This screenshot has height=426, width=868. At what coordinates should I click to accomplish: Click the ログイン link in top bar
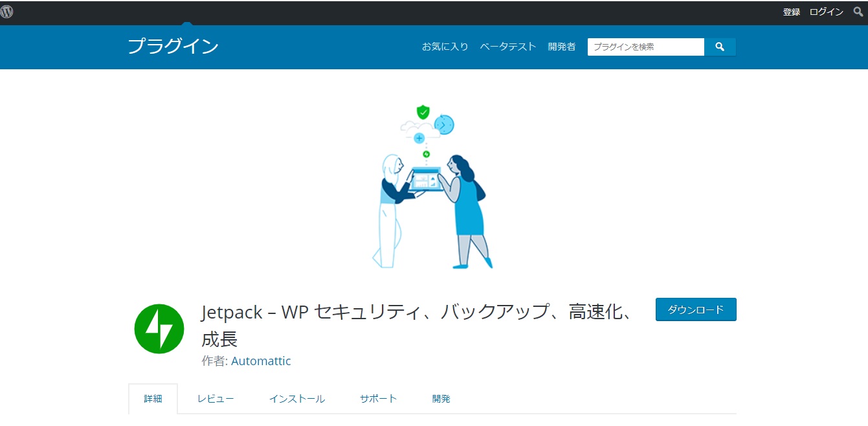[827, 12]
